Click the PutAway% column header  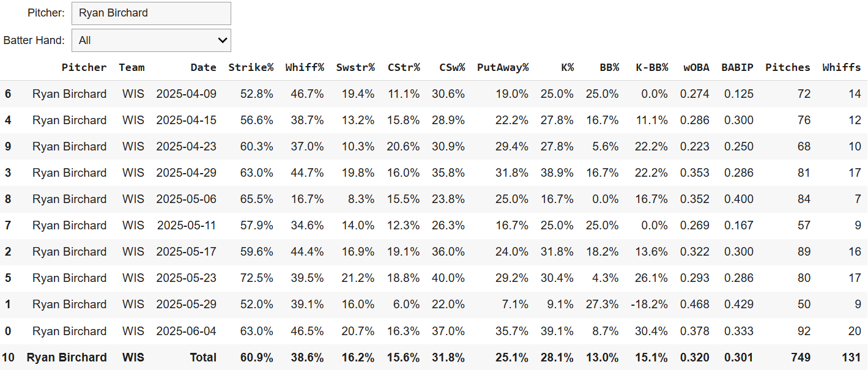(x=503, y=67)
